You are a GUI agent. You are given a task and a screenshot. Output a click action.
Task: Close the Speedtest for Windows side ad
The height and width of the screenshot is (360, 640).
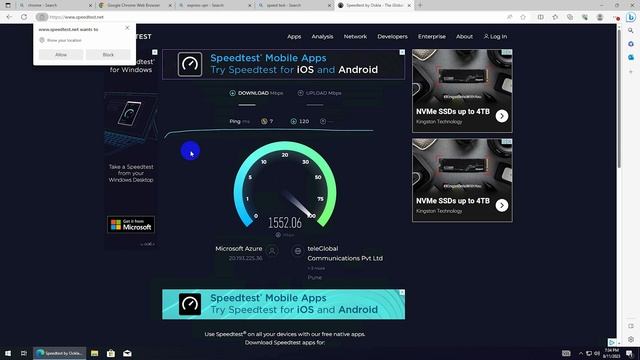point(155,52)
